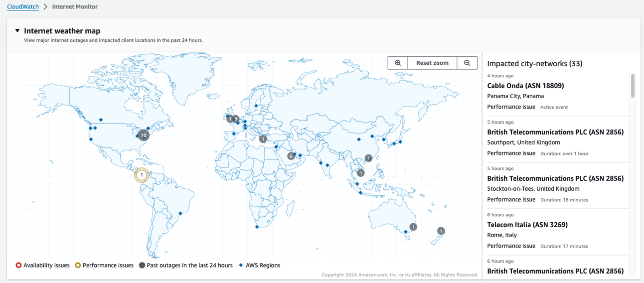Image resolution: width=644 pixels, height=283 pixels.
Task: Click the Duration: over 1 hour label
Action: (x=564, y=153)
